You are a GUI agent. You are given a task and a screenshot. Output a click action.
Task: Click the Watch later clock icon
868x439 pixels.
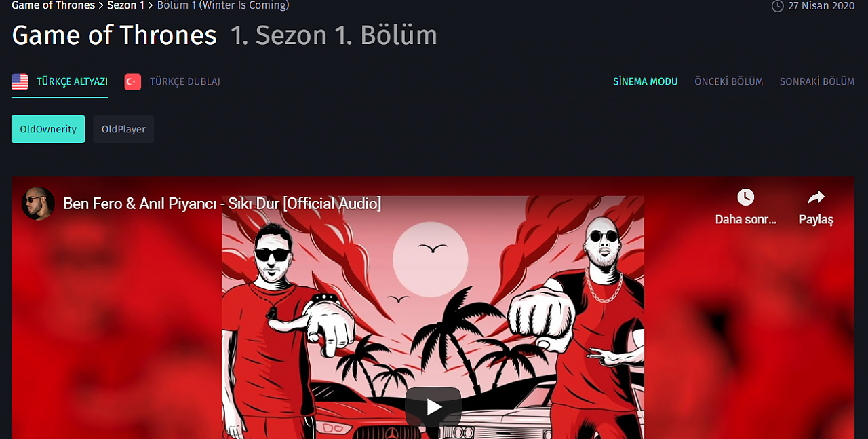coord(745,197)
